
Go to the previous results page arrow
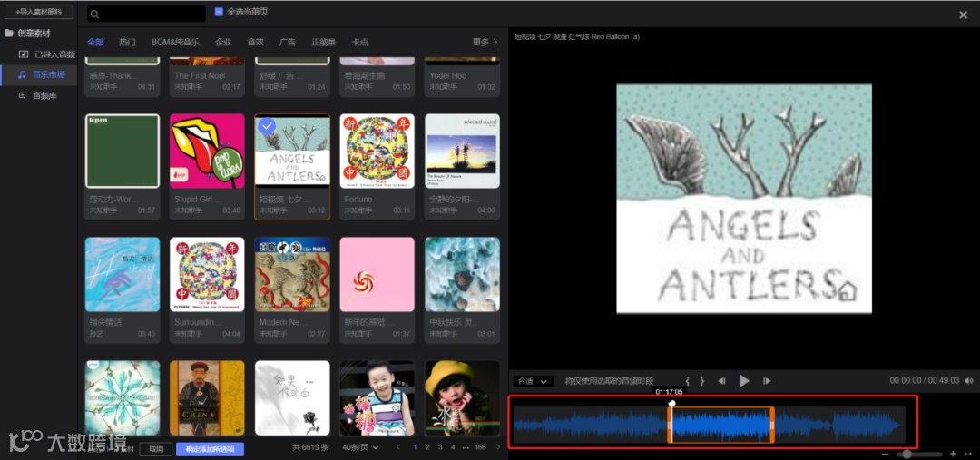click(397, 447)
